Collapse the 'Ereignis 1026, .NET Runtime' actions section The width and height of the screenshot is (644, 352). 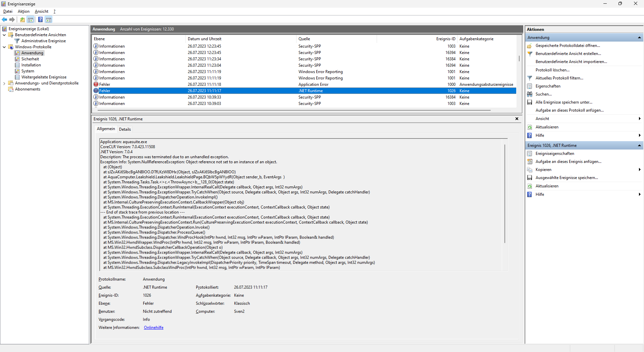click(639, 145)
